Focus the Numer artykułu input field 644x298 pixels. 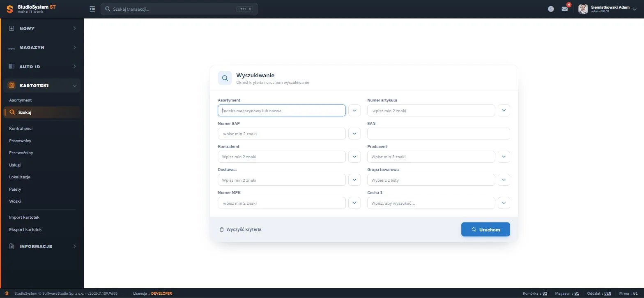(431, 110)
